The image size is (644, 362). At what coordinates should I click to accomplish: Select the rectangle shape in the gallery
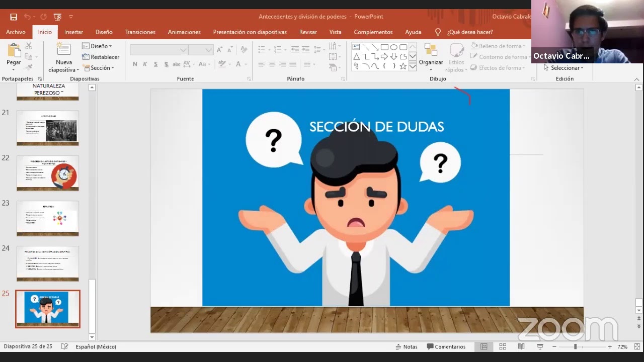coord(384,47)
